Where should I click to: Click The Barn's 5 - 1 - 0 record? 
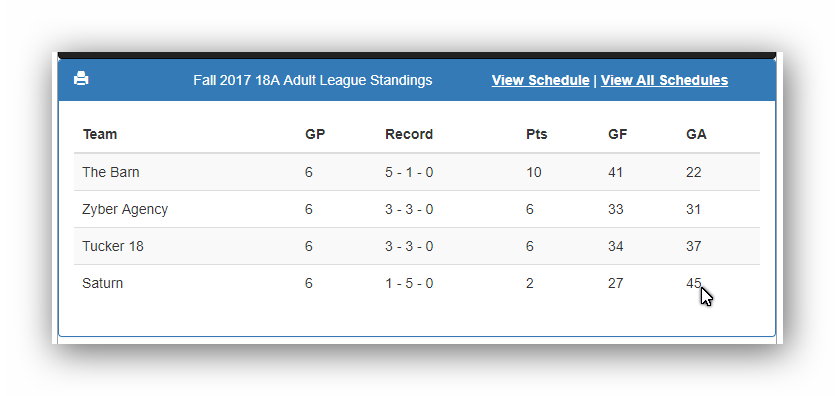pos(409,172)
